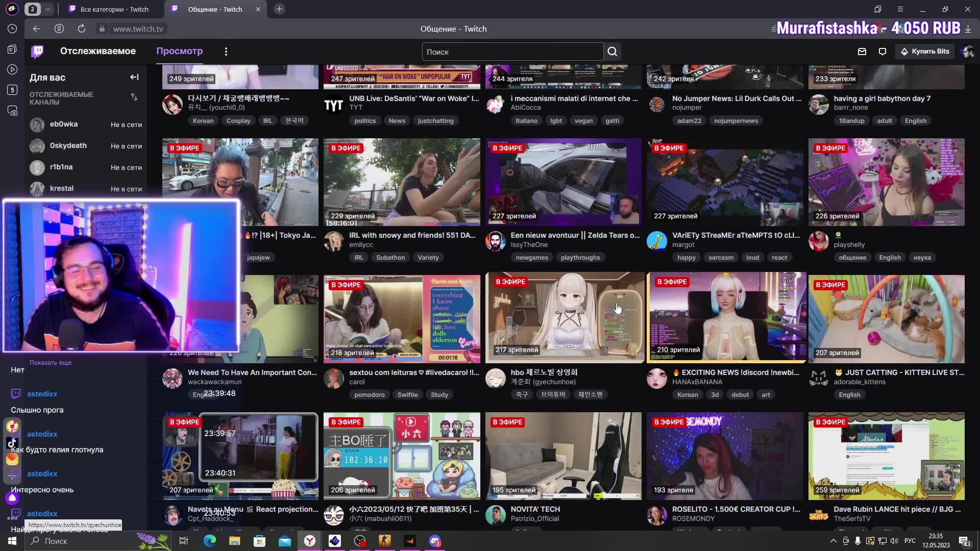
Task: Show hidden system tray icons
Action: pyautogui.click(x=834, y=541)
